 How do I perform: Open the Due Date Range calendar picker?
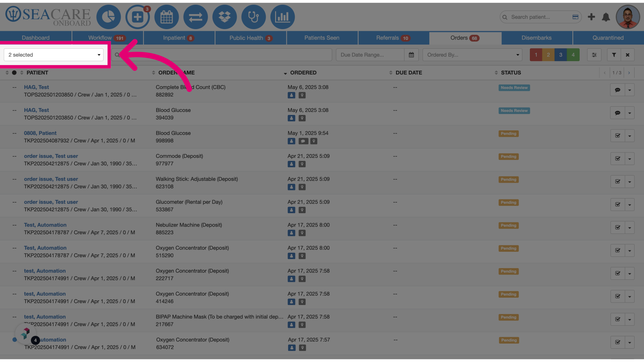411,55
